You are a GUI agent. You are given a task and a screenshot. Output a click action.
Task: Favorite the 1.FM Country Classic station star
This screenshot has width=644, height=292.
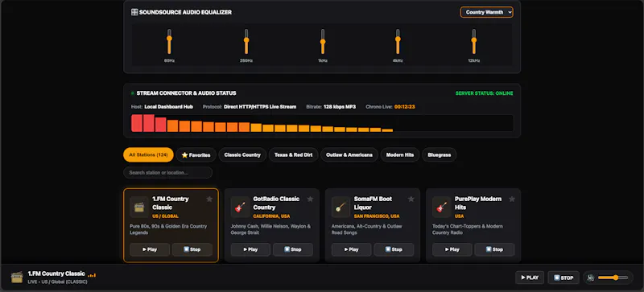[x=209, y=199]
